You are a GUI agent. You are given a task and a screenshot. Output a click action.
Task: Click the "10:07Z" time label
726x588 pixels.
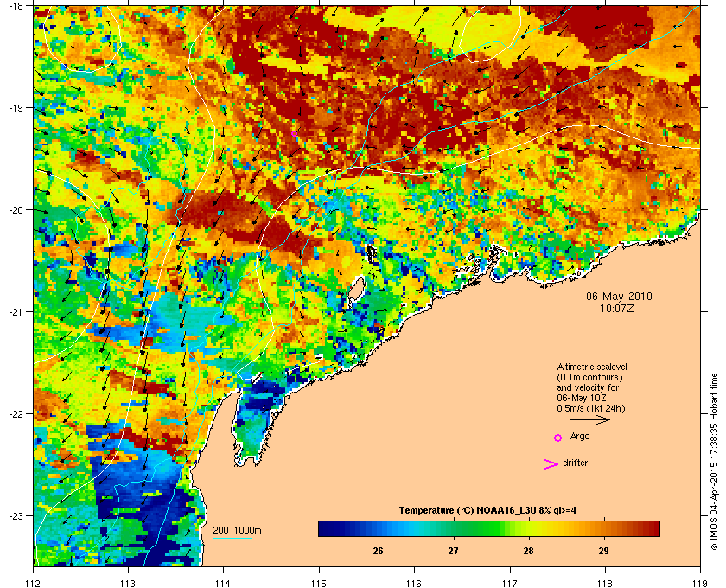click(x=617, y=308)
